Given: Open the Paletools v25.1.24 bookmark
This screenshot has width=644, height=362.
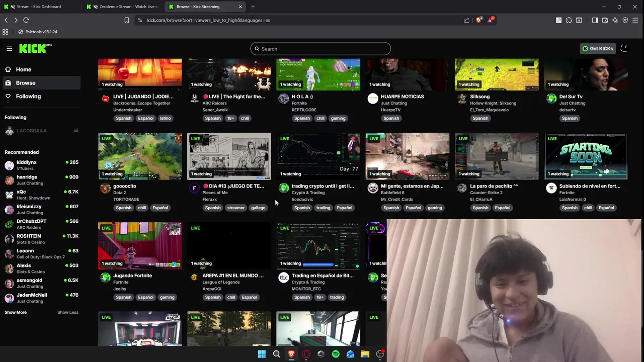Looking at the screenshot, I should [x=38, y=32].
